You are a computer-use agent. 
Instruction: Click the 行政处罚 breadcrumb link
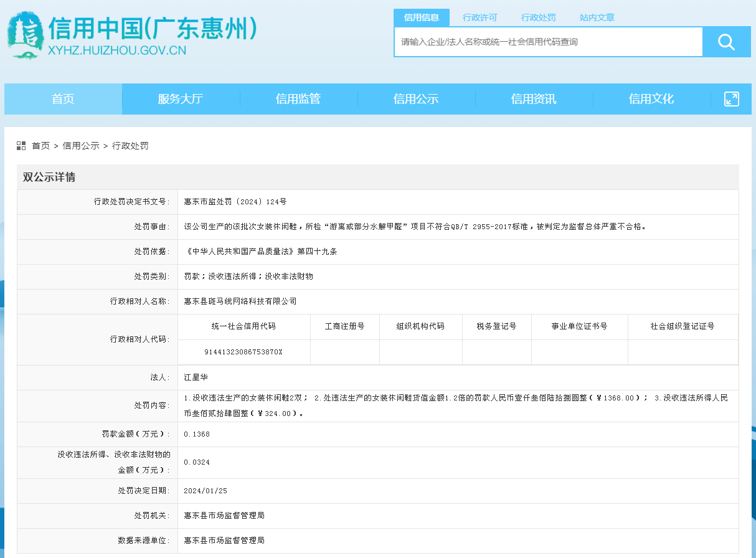click(x=130, y=146)
